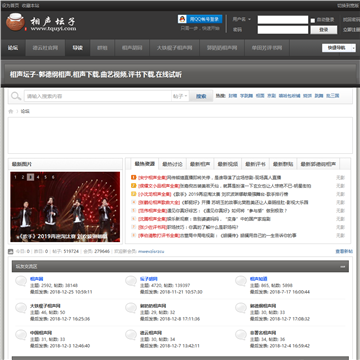Open the 用户名 login type dropdown
Screen dimensions: 360x360
(x=242, y=19)
